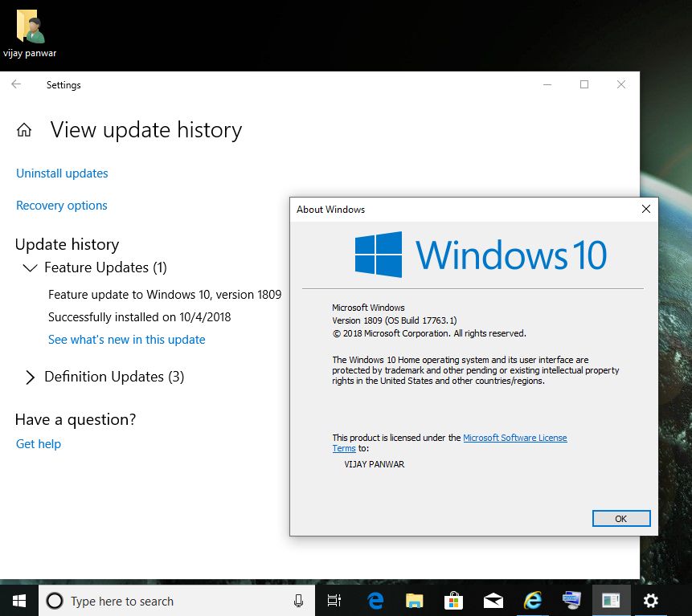
Task: Go back in the Settings window
Action: (x=16, y=84)
